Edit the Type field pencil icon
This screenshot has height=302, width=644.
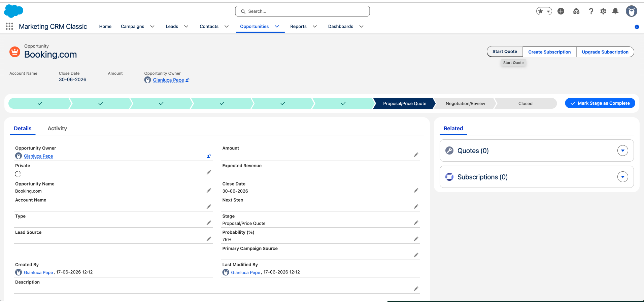(x=209, y=223)
